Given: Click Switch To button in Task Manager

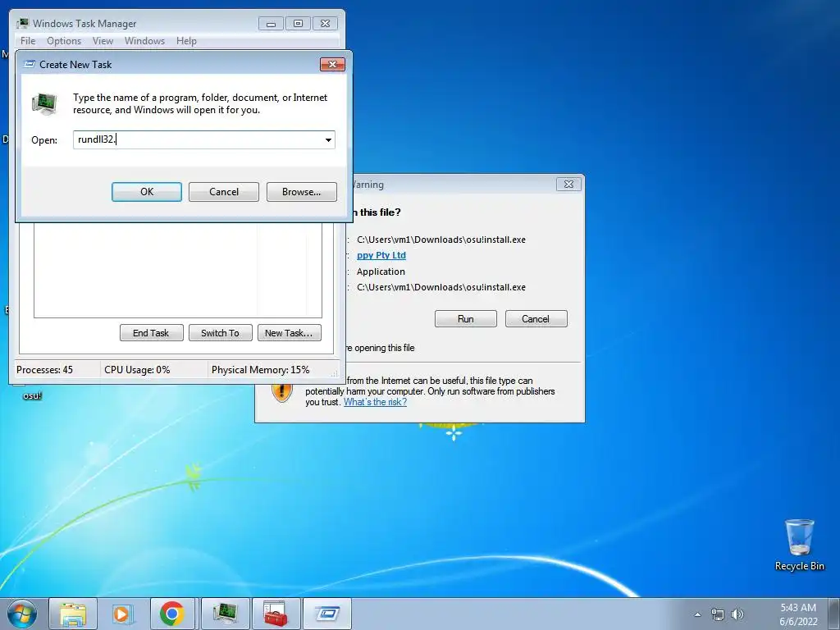Looking at the screenshot, I should [220, 333].
